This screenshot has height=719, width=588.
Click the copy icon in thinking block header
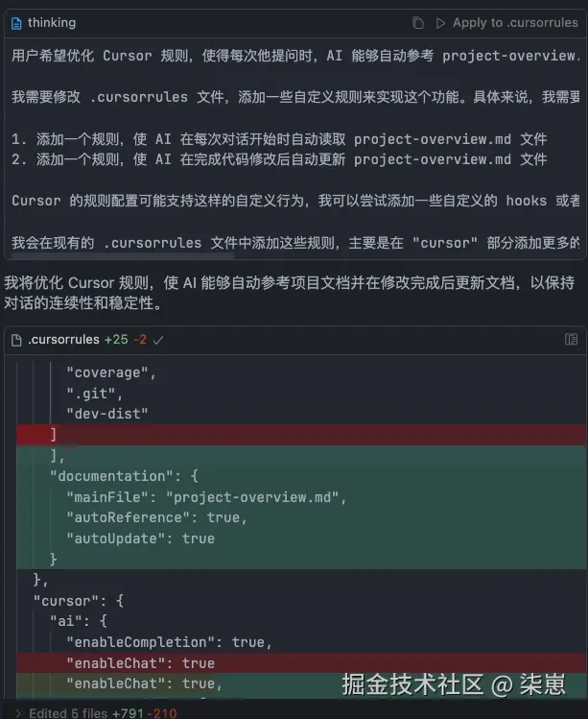click(418, 22)
